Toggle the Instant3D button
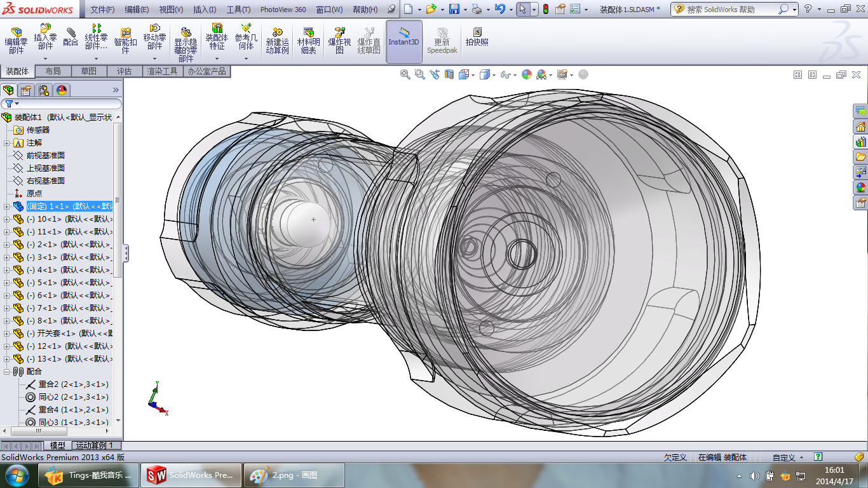Screen dimensions: 868x488 point(404,41)
